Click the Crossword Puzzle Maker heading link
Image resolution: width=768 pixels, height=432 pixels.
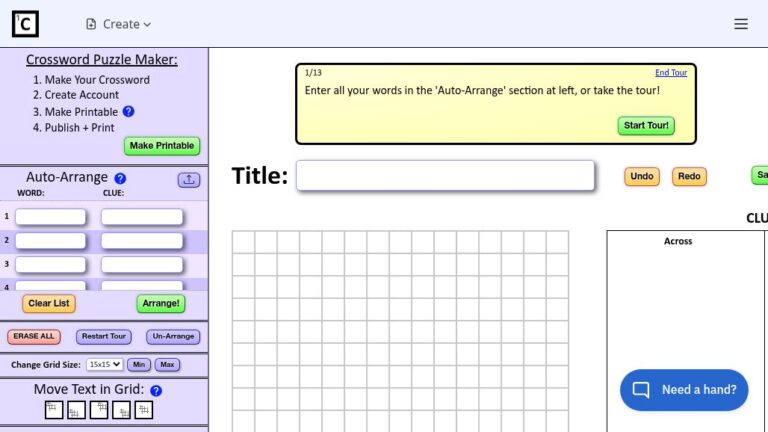[x=102, y=60]
